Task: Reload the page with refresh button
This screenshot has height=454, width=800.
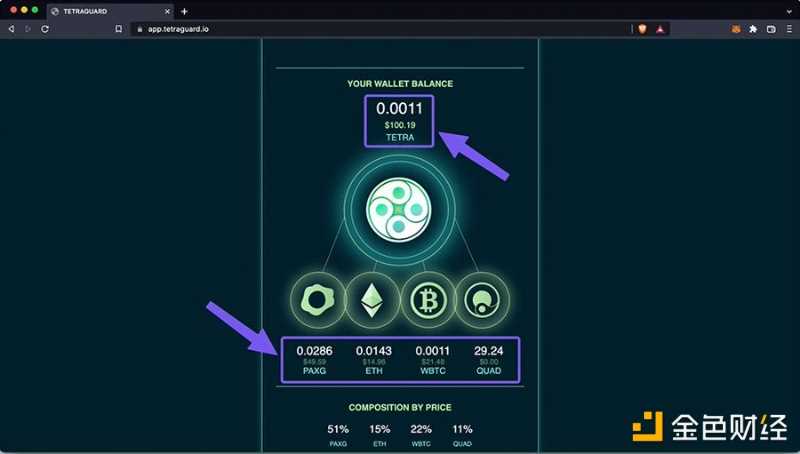Action: (45, 29)
